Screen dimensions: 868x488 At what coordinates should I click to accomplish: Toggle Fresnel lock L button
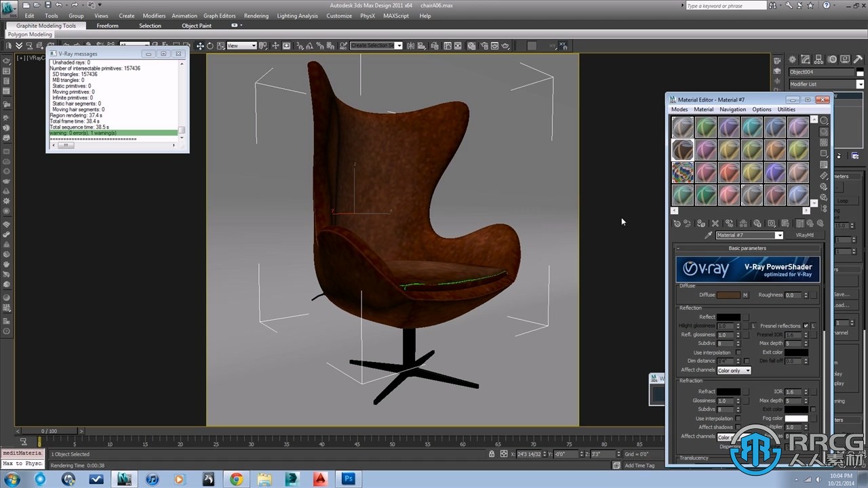pyautogui.click(x=814, y=326)
